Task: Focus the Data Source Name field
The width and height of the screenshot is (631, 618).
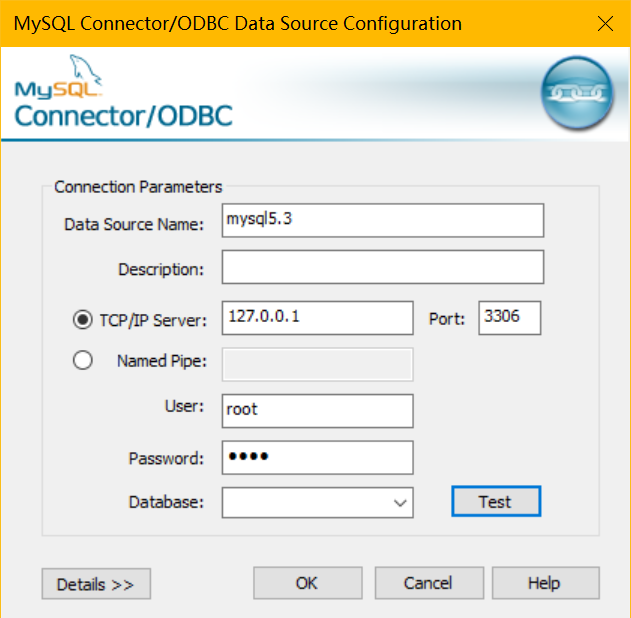Action: coord(383,221)
